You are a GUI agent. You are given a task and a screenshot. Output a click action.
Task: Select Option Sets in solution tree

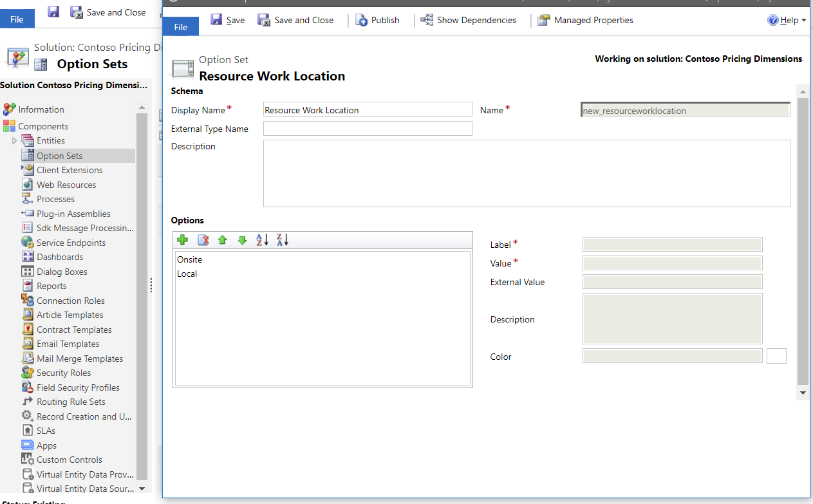59,156
